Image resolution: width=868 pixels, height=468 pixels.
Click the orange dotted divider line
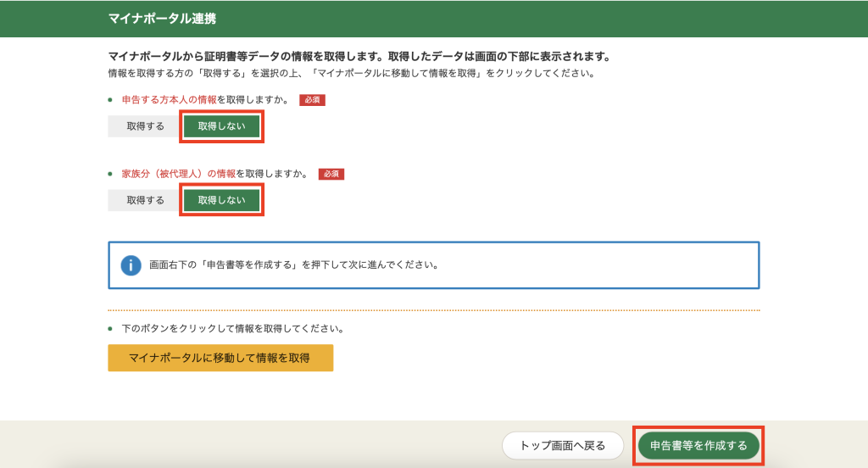click(434, 310)
